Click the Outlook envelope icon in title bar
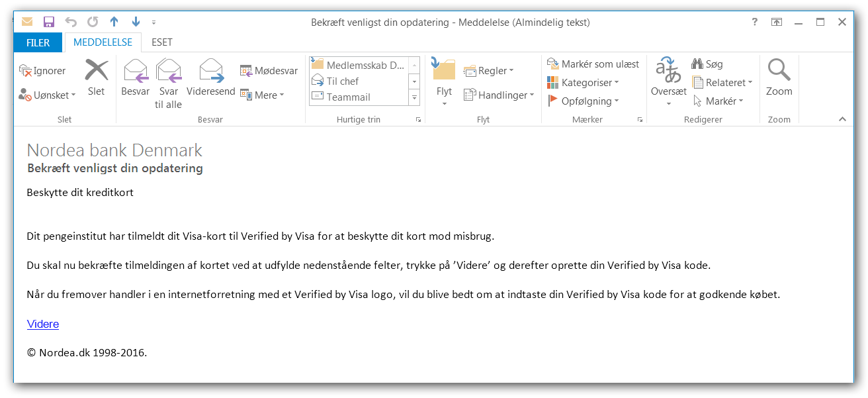The image size is (868, 398). point(27,22)
